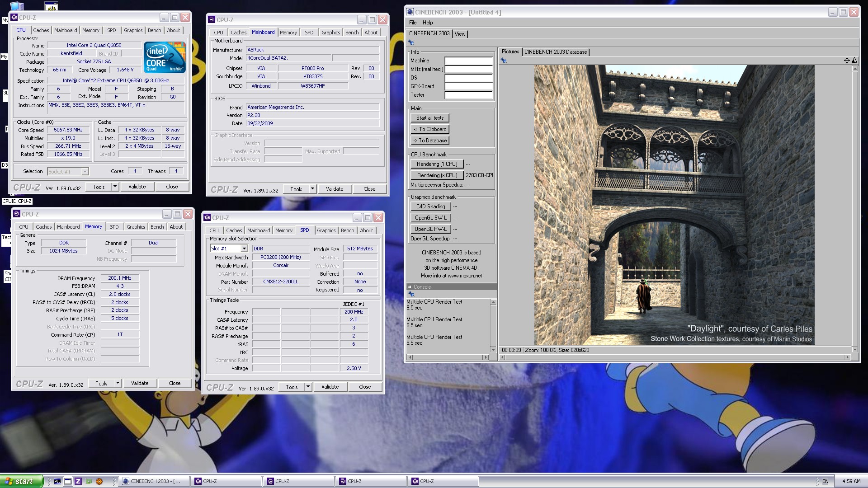
Task: Click into the Tester field
Action: pyautogui.click(x=468, y=95)
